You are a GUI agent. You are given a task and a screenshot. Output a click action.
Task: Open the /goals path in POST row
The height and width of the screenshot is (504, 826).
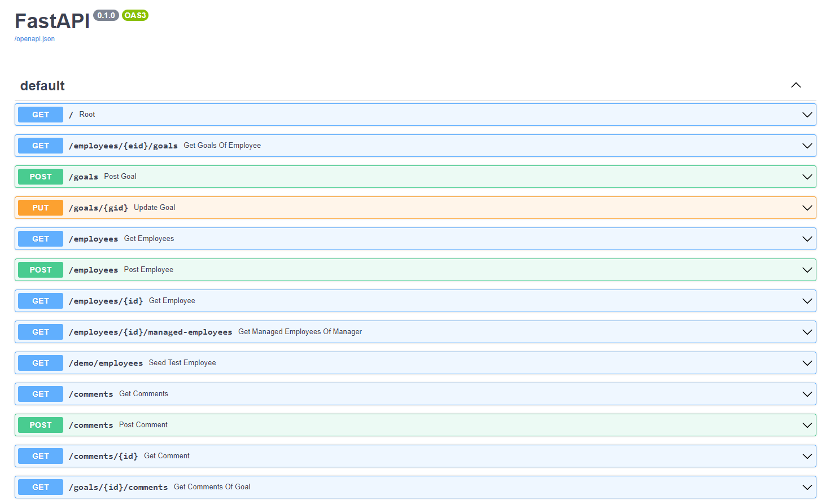pos(84,177)
